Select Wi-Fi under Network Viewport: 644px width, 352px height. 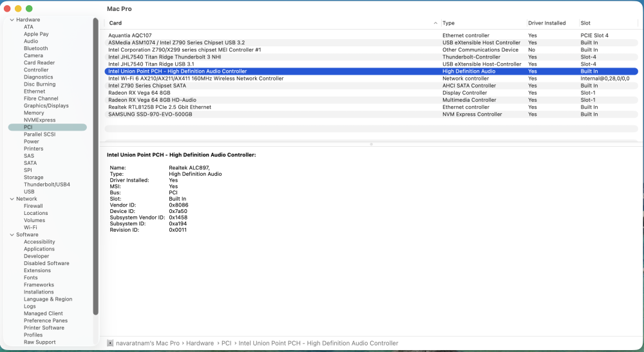(30, 228)
